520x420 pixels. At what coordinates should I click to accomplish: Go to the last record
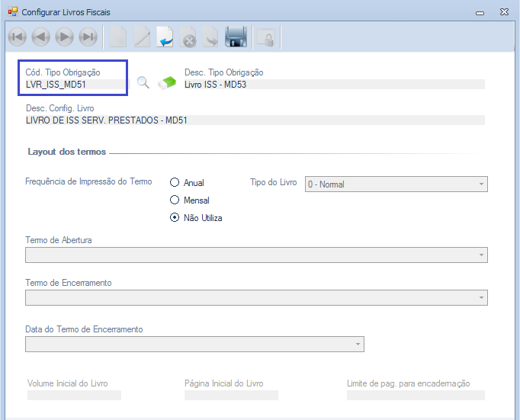point(88,37)
